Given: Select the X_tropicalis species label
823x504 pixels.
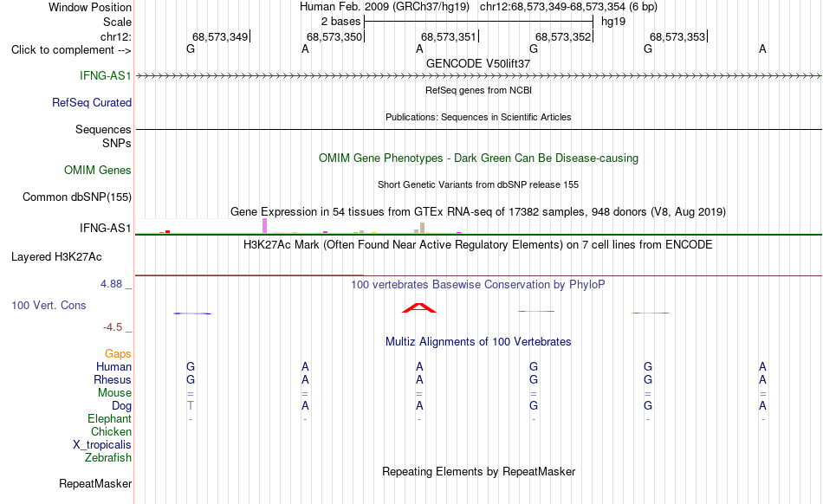Looking at the screenshot, I should pos(102,444).
